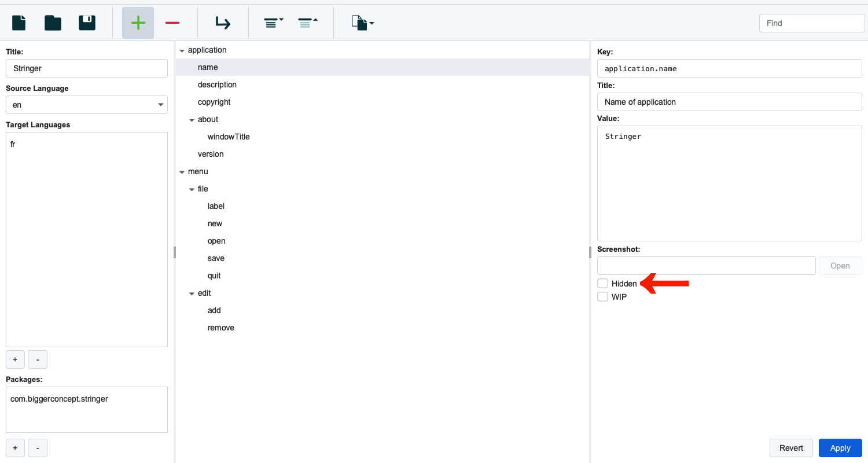Viewport: 868px width, 463px height.
Task: Open the Source Language dropdown
Action: pyautogui.click(x=87, y=105)
